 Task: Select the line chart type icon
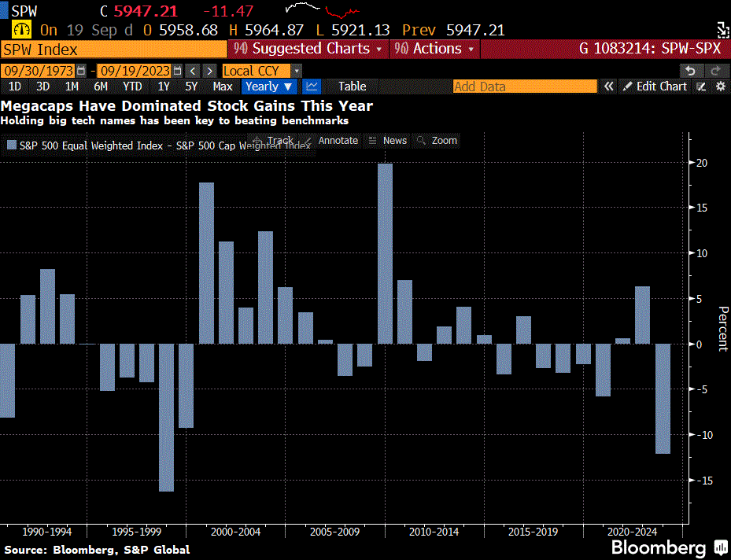click(312, 87)
